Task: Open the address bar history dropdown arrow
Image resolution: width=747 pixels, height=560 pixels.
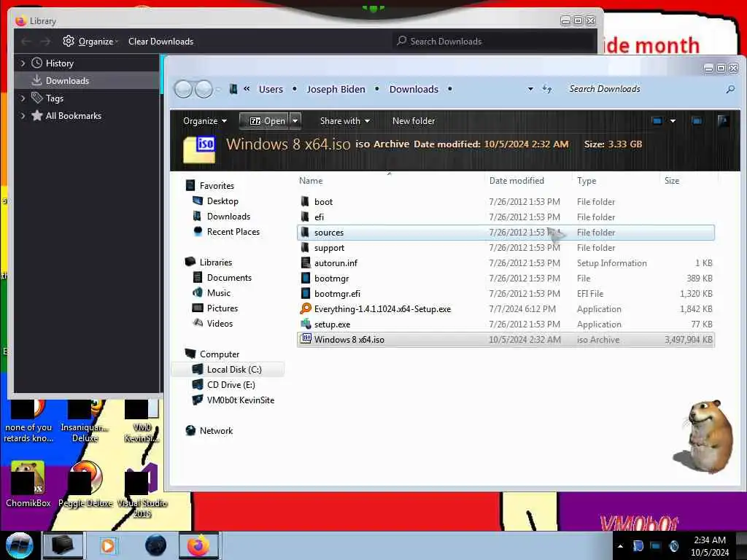Action: pyautogui.click(x=530, y=89)
